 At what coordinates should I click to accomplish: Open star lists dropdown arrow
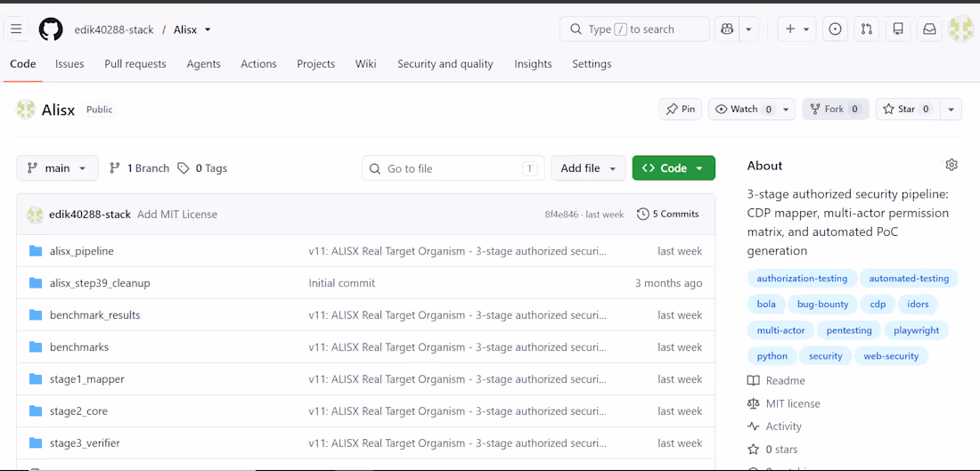(951, 109)
